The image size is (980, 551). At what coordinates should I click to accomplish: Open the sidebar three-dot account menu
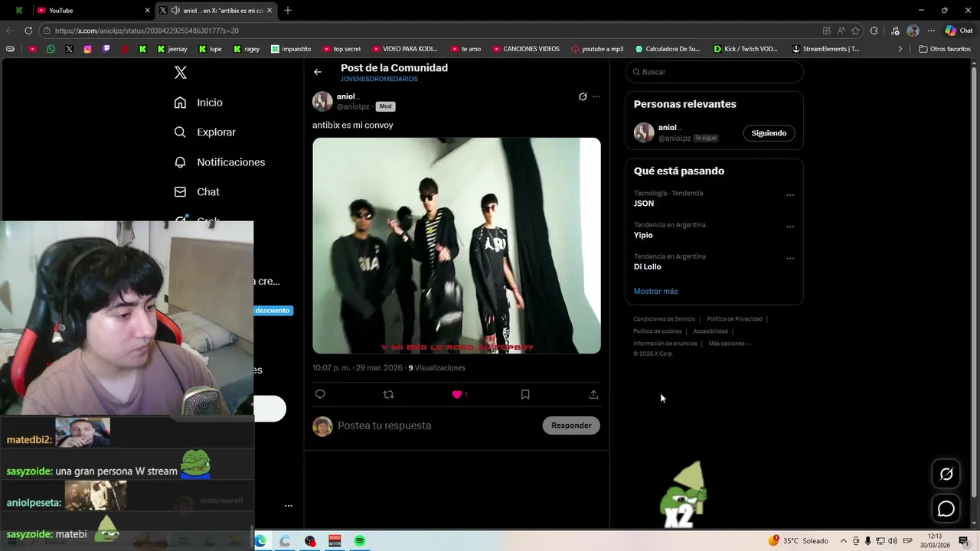pos(289,506)
